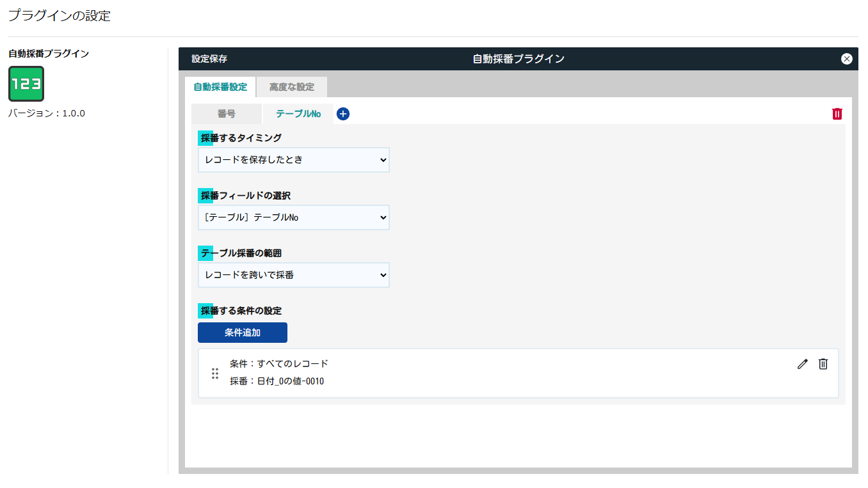The width and height of the screenshot is (868, 488).
Task: Click the drag handle beside the condition row
Action: pyautogui.click(x=215, y=372)
